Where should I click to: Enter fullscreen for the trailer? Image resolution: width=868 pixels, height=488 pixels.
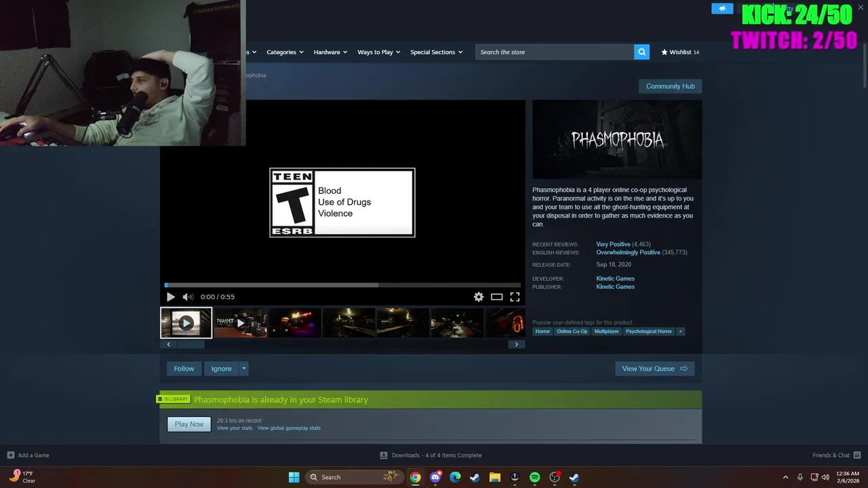coord(515,297)
